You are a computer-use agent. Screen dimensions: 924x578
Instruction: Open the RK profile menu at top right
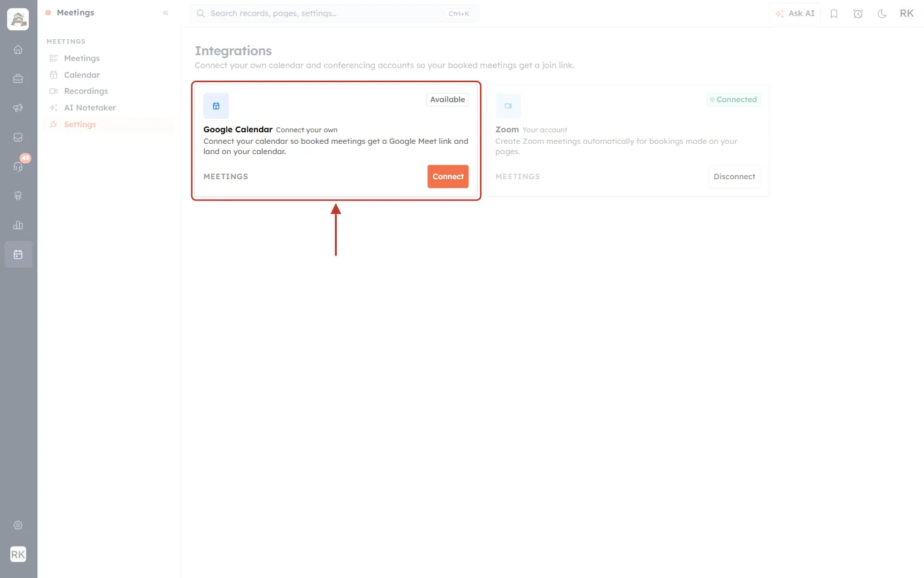(907, 13)
